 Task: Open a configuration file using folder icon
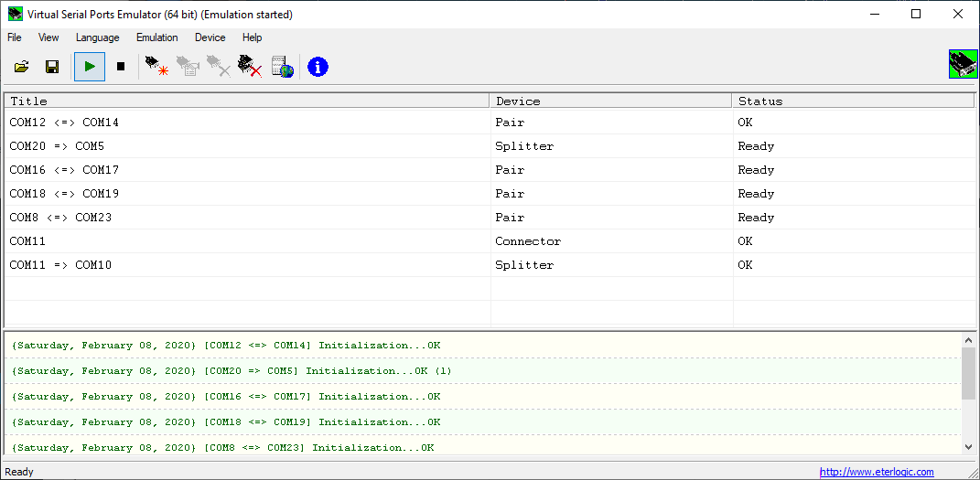pos(22,67)
